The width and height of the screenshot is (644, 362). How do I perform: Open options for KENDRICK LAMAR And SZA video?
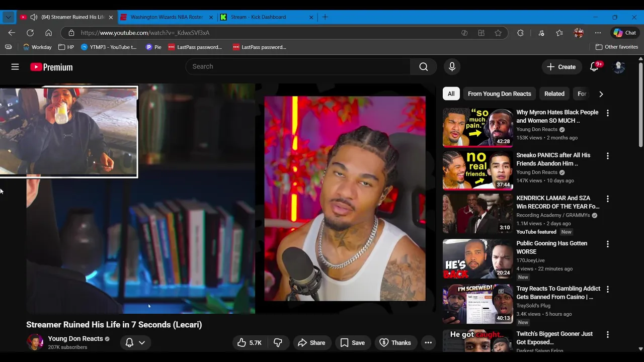607,199
